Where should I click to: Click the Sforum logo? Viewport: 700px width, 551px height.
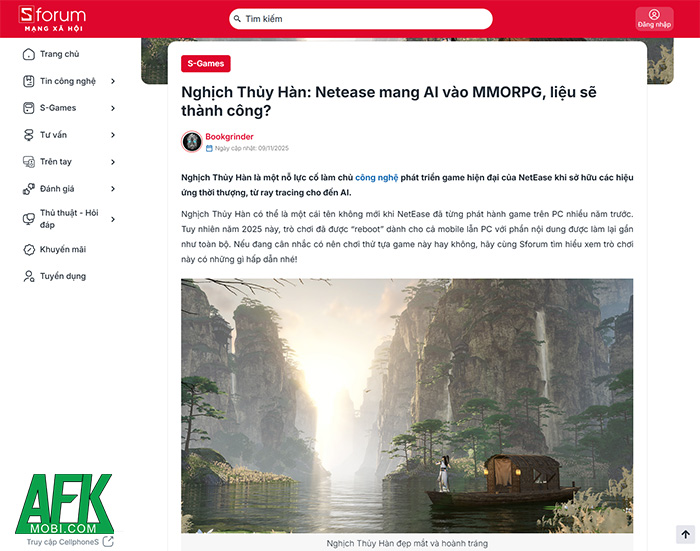coord(52,19)
